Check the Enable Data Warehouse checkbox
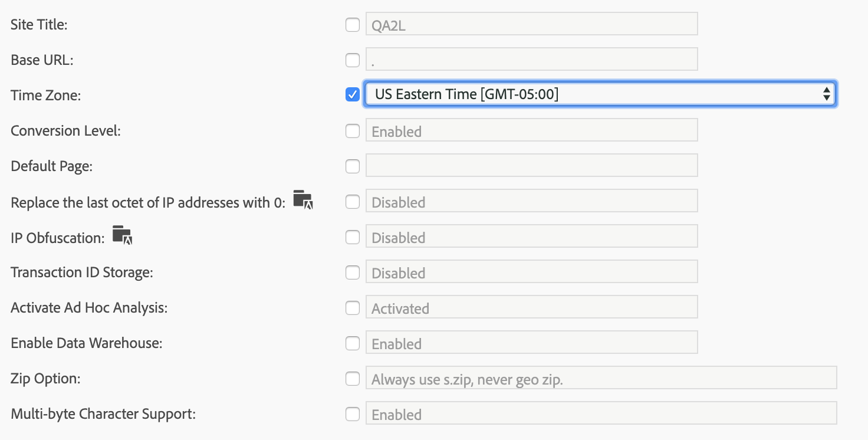868x440 pixels. click(353, 343)
